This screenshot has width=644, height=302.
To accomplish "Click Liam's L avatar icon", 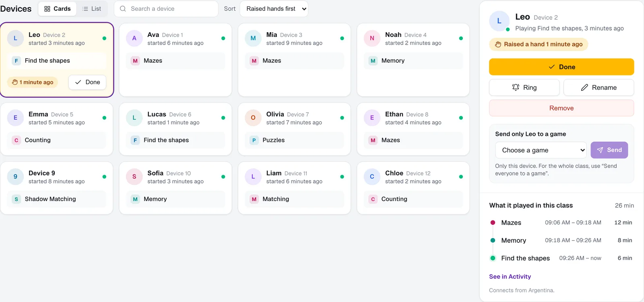I will [253, 177].
